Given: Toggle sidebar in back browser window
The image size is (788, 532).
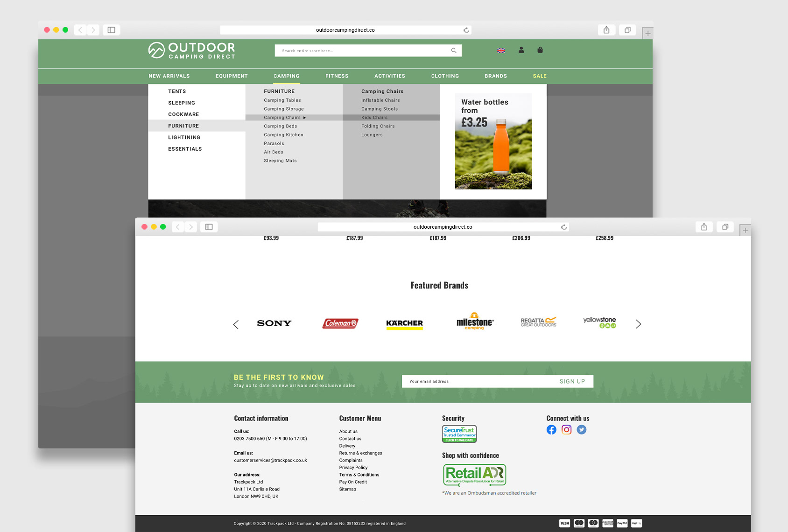Looking at the screenshot, I should (111, 30).
